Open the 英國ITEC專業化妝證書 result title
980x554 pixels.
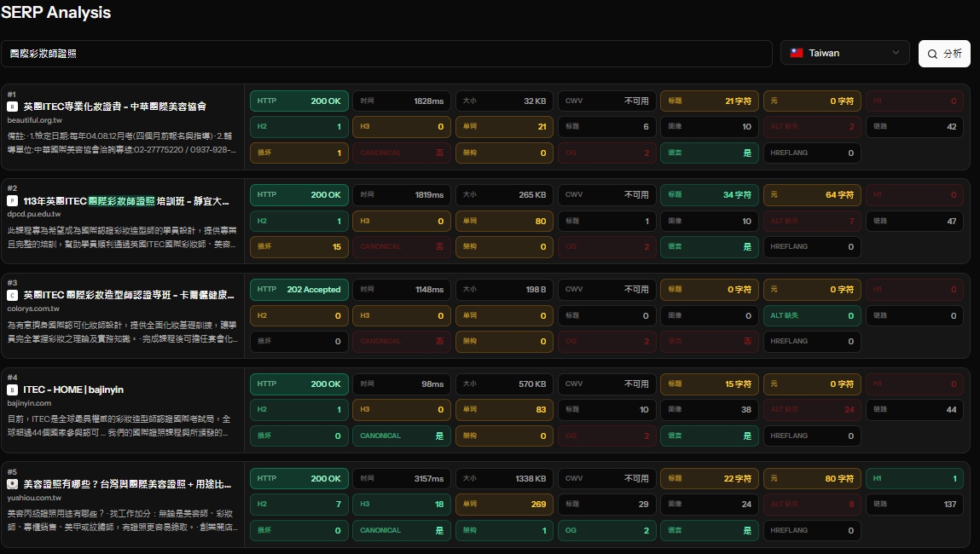(x=114, y=107)
